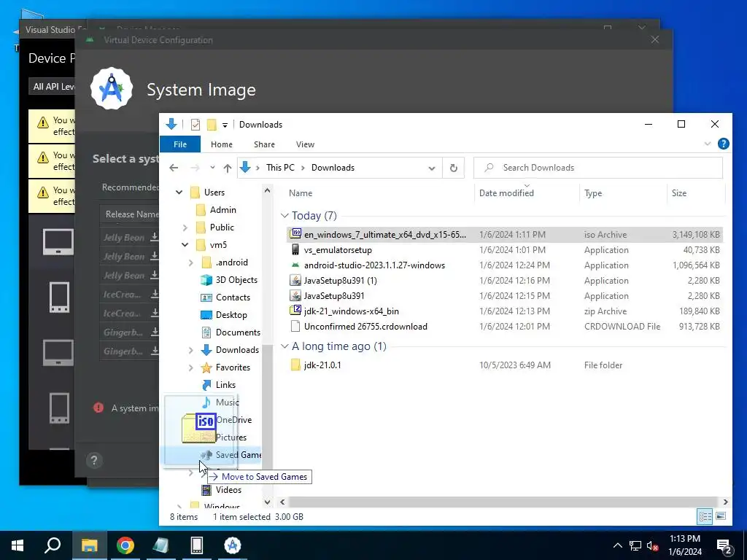
Task: Open address bar history dropdown
Action: 432,168
